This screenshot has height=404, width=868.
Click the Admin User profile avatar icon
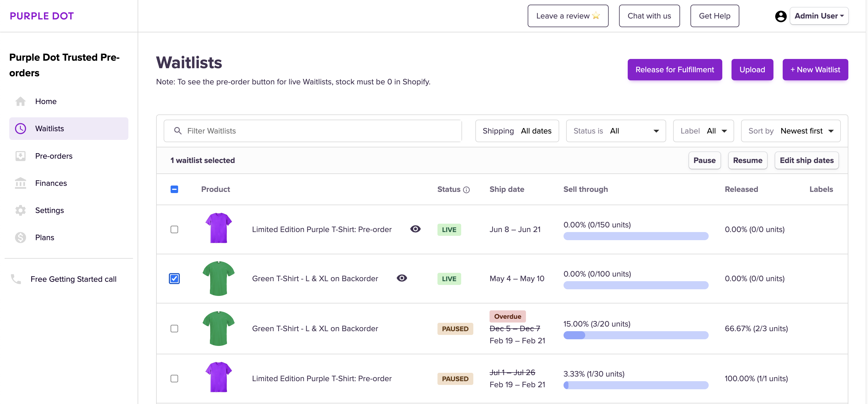pos(780,16)
